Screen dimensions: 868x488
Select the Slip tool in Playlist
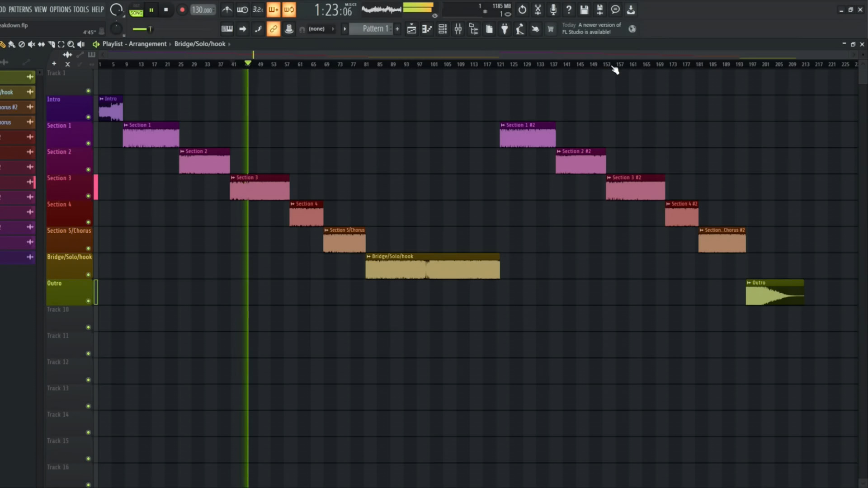[x=41, y=44]
